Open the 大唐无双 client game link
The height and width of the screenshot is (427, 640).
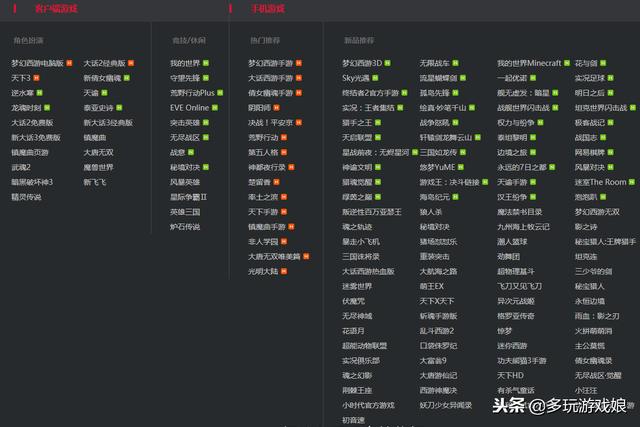click(x=98, y=152)
